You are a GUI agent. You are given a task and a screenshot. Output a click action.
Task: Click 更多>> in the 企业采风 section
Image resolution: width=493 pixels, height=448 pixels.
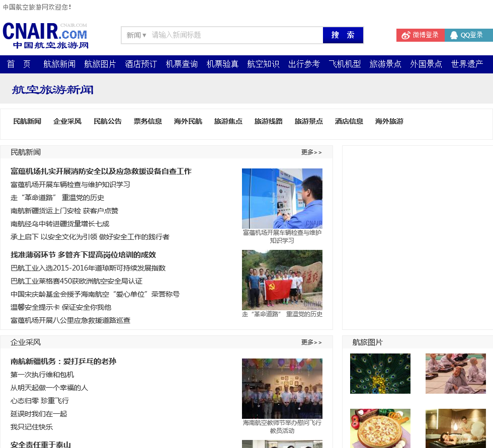click(311, 342)
